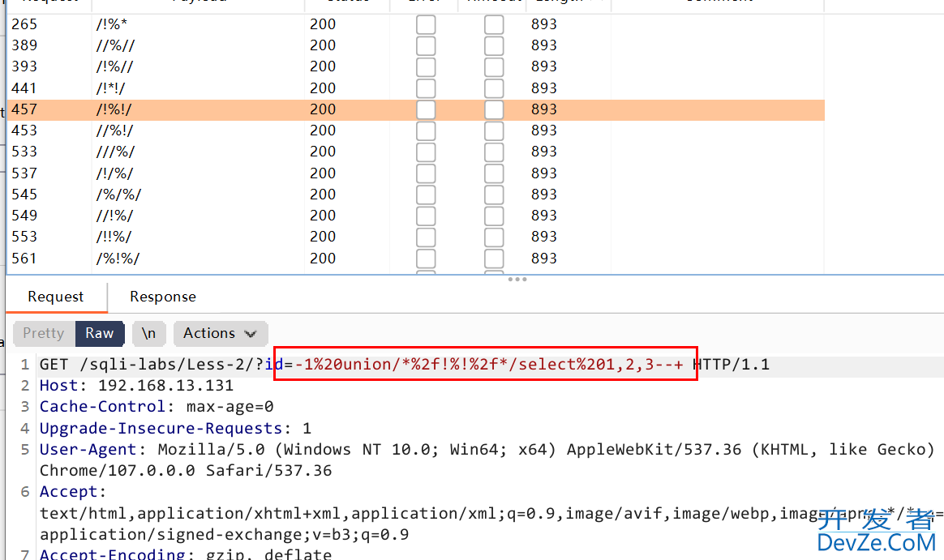
Task: Click payload //%!/ in row 453
Action: click(114, 130)
